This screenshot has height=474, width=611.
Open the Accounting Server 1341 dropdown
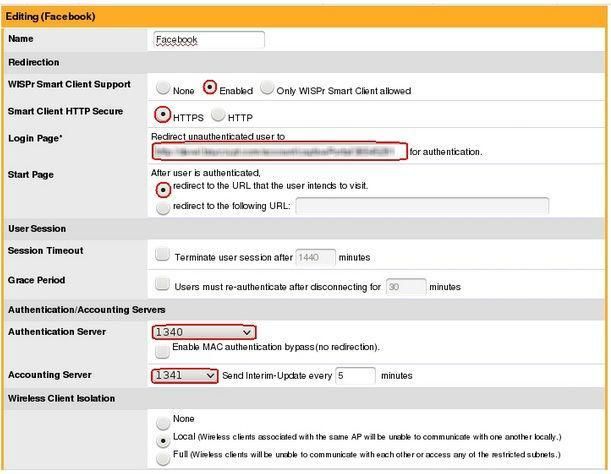coord(184,376)
